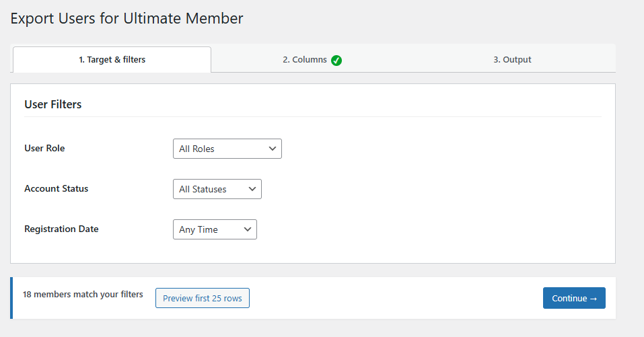Click the Export Users for Ultimate Member title
The height and width of the screenshot is (337, 644).
pyautogui.click(x=127, y=18)
